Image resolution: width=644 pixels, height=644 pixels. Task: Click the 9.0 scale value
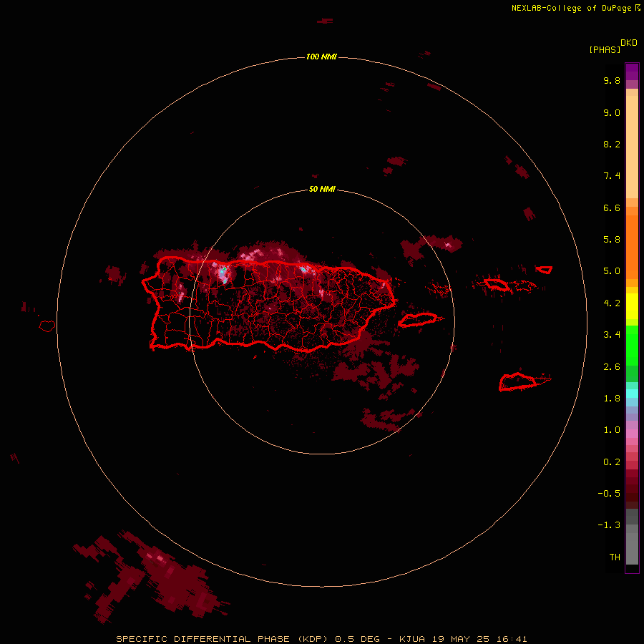pos(612,112)
